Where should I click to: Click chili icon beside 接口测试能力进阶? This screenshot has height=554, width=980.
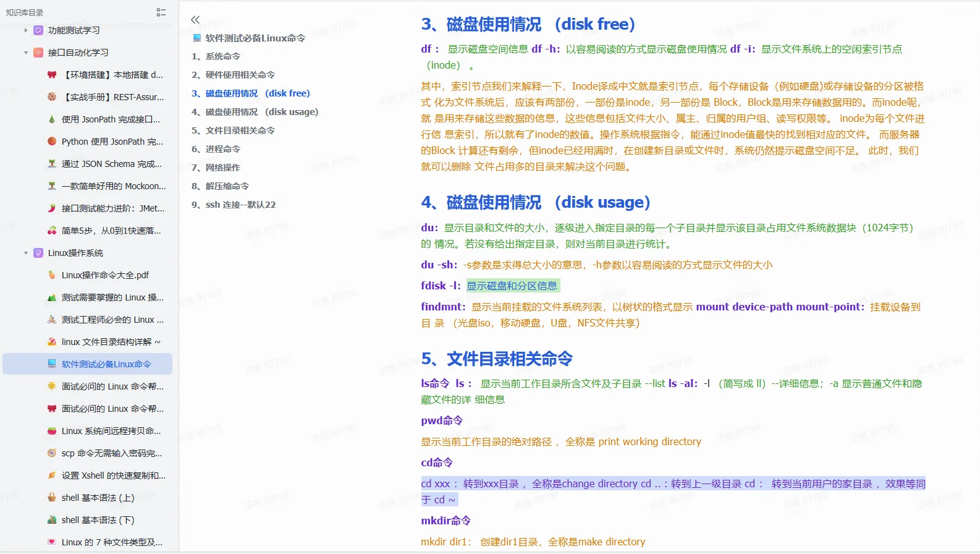coord(52,208)
